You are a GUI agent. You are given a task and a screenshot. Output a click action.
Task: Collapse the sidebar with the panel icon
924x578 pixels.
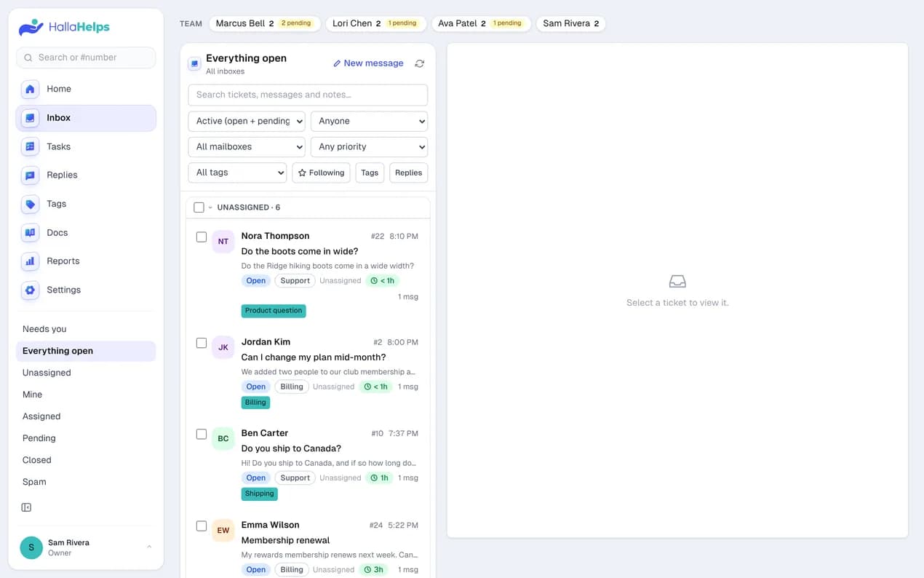pyautogui.click(x=26, y=507)
